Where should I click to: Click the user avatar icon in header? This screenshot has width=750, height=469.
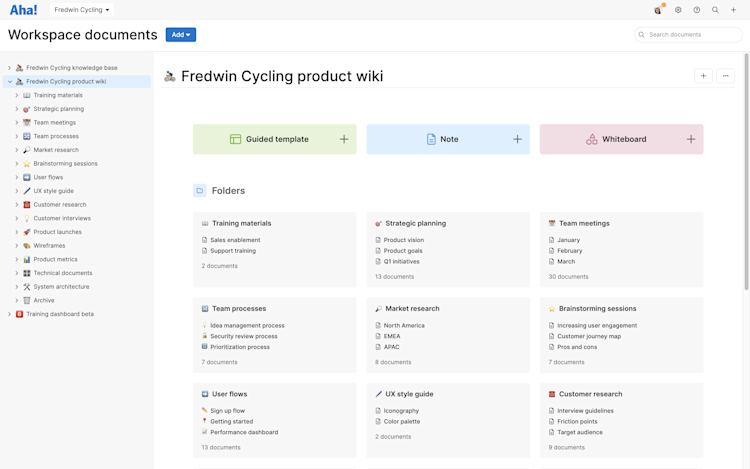point(659,10)
